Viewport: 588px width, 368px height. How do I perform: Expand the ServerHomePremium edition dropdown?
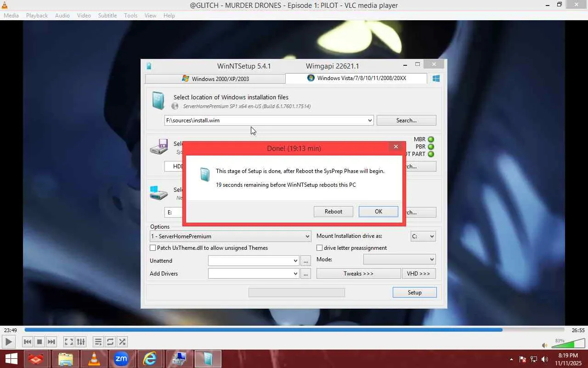[x=308, y=236]
